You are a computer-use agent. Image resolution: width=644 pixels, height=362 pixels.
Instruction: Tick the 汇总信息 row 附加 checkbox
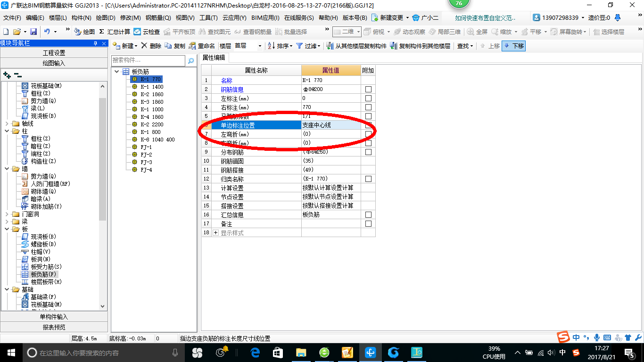[368, 215]
